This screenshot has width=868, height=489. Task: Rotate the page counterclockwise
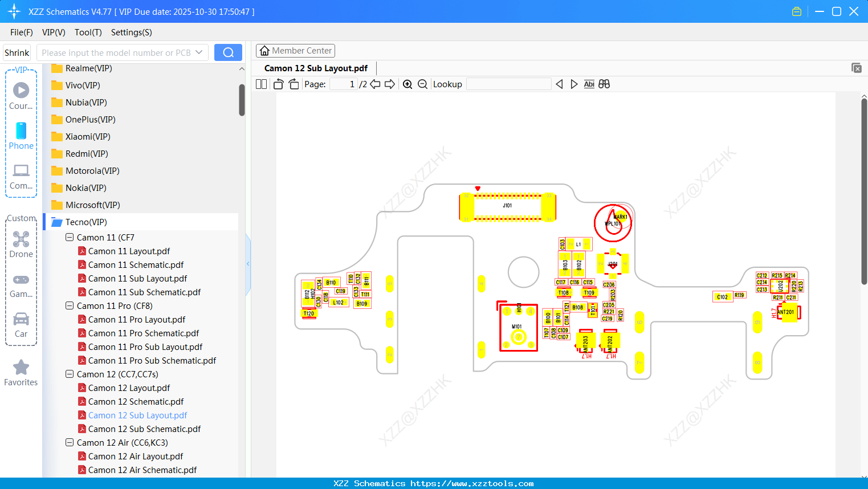[279, 84]
